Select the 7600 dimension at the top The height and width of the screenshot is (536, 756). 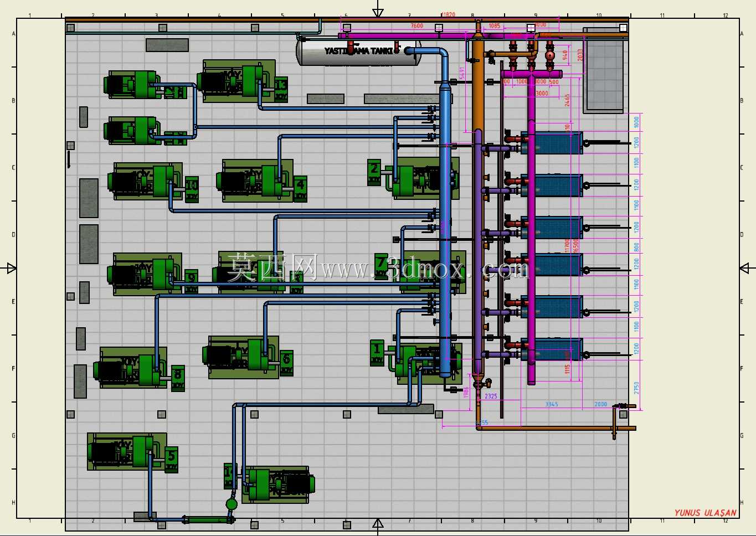(x=416, y=26)
